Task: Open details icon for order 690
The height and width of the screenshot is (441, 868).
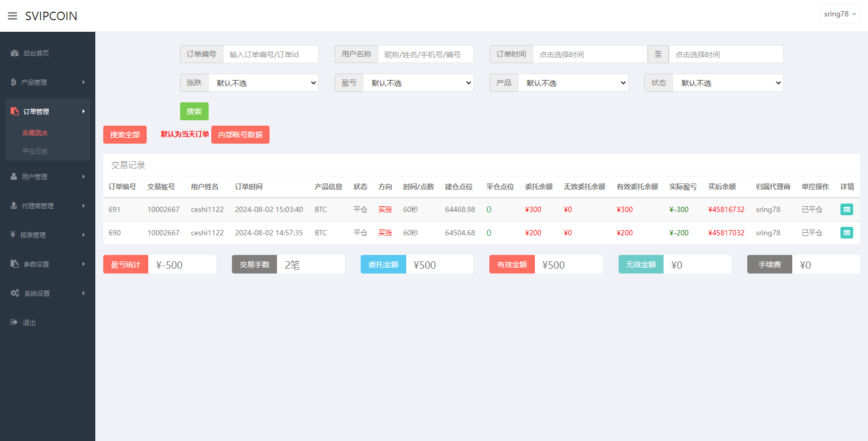Action: [x=846, y=233]
